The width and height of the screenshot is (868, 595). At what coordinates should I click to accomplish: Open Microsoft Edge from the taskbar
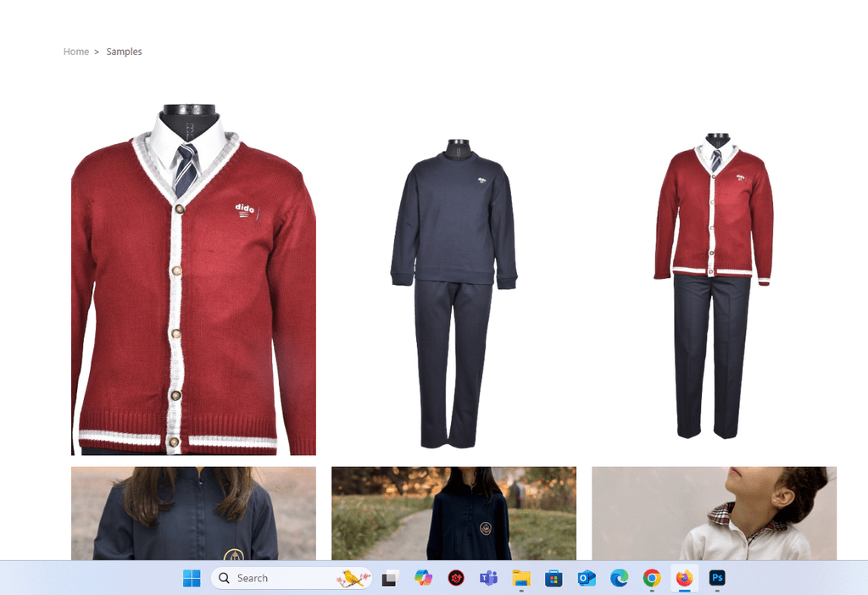pos(619,578)
